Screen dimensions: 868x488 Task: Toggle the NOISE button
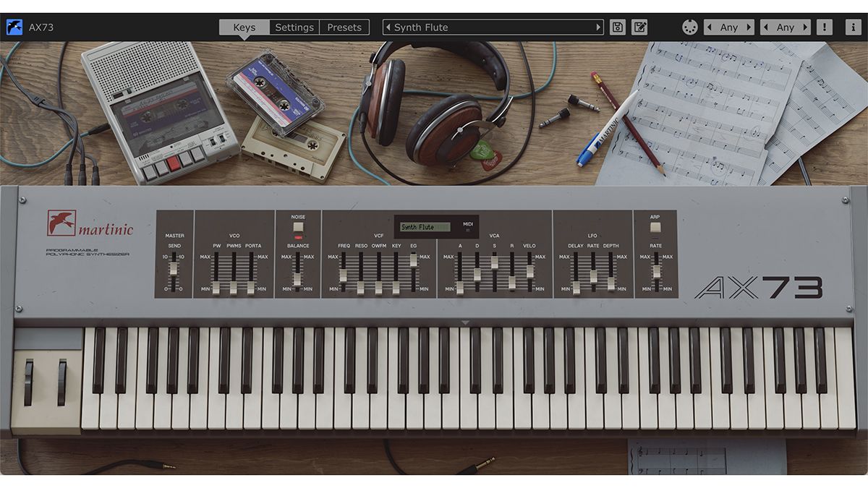[298, 227]
